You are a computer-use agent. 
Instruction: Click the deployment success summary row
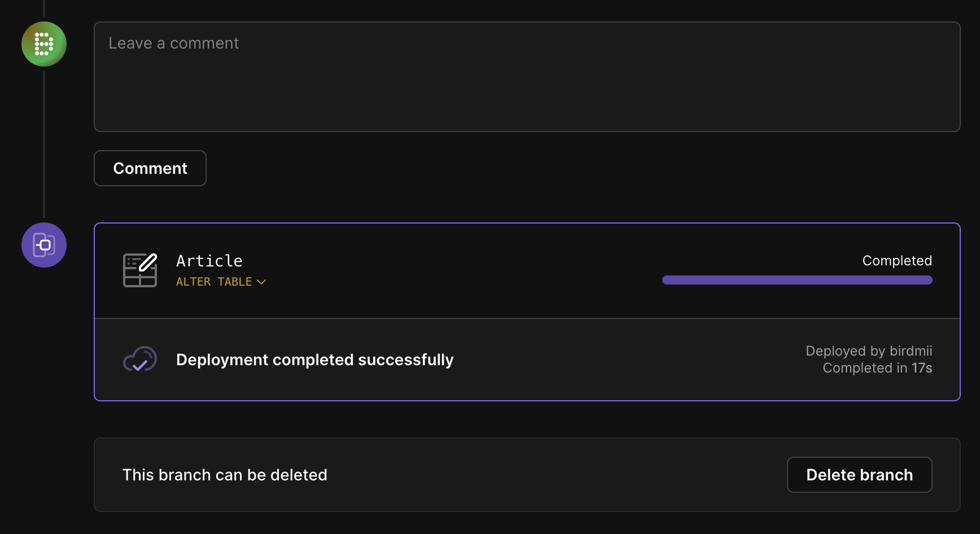527,360
